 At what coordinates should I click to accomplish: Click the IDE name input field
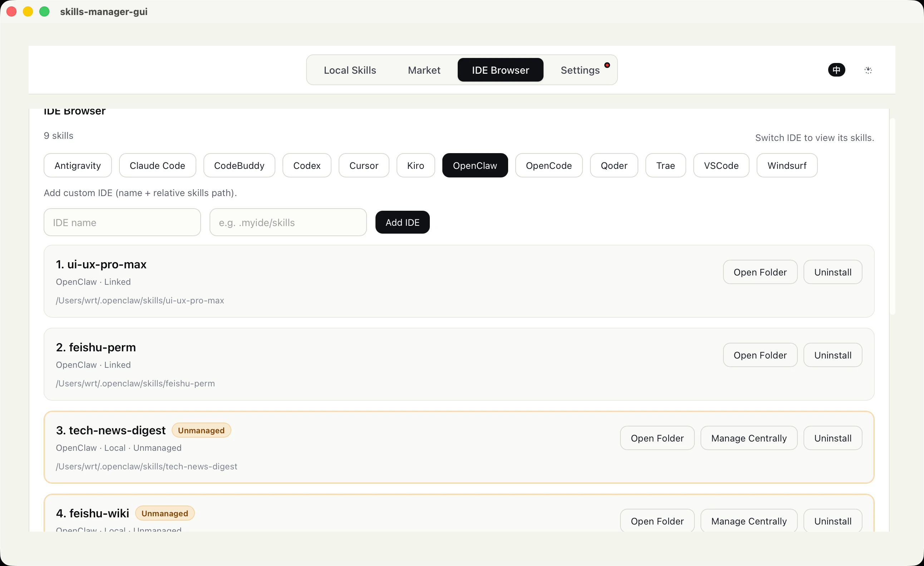[122, 223]
